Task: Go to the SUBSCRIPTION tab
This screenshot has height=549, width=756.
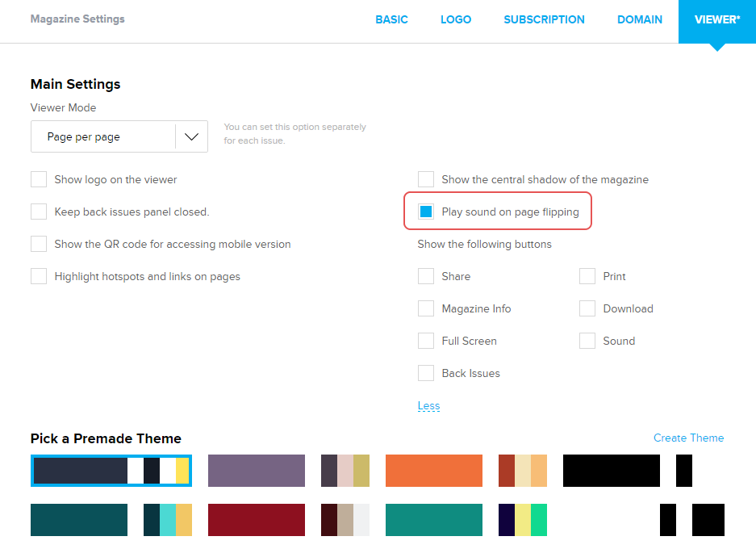Action: (544, 19)
